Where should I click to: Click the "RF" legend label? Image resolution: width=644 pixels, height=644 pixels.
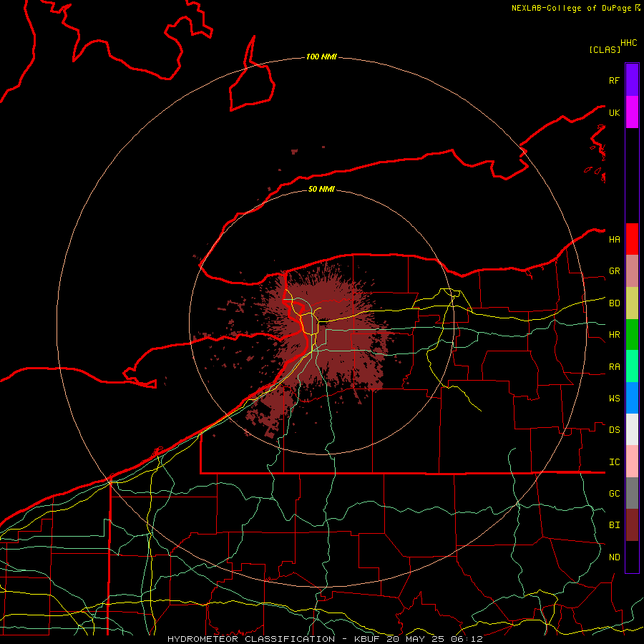pyautogui.click(x=614, y=80)
